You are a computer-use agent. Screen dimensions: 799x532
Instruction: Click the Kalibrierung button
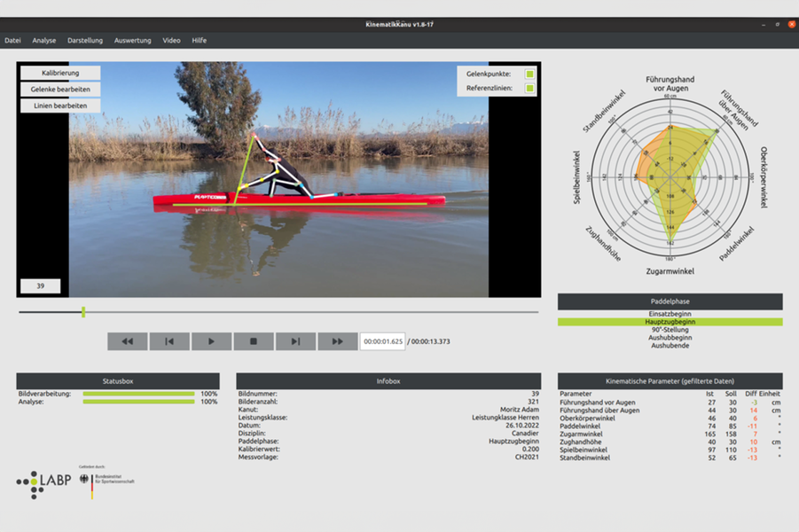[x=60, y=74]
